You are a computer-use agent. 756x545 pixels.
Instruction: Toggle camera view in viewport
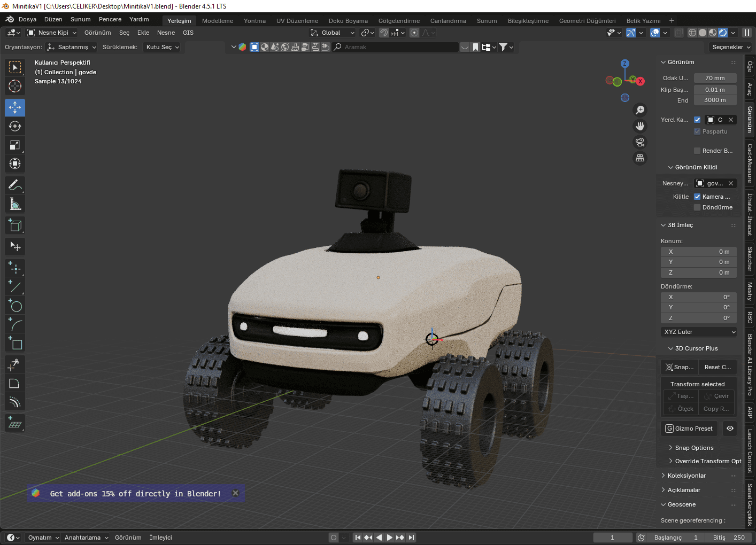point(639,142)
